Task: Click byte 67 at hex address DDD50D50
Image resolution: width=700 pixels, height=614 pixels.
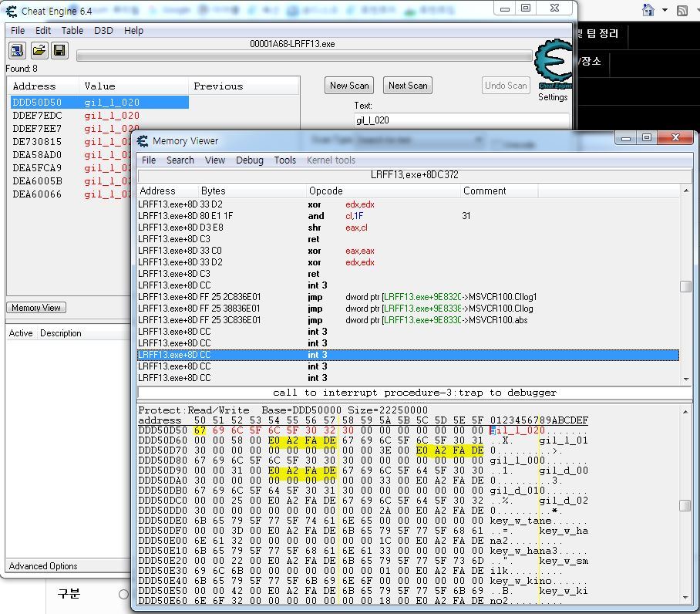Action: (200, 430)
